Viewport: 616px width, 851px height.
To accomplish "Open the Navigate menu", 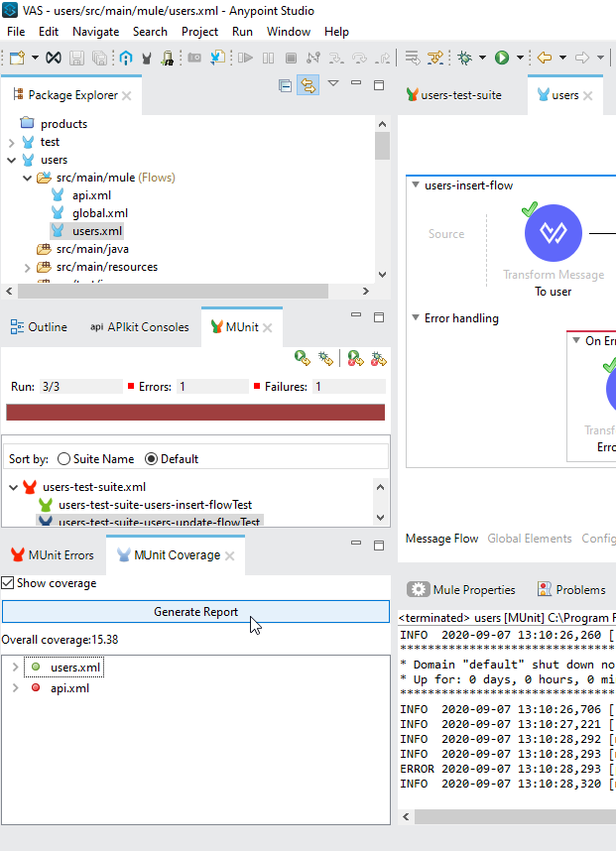I will (95, 32).
